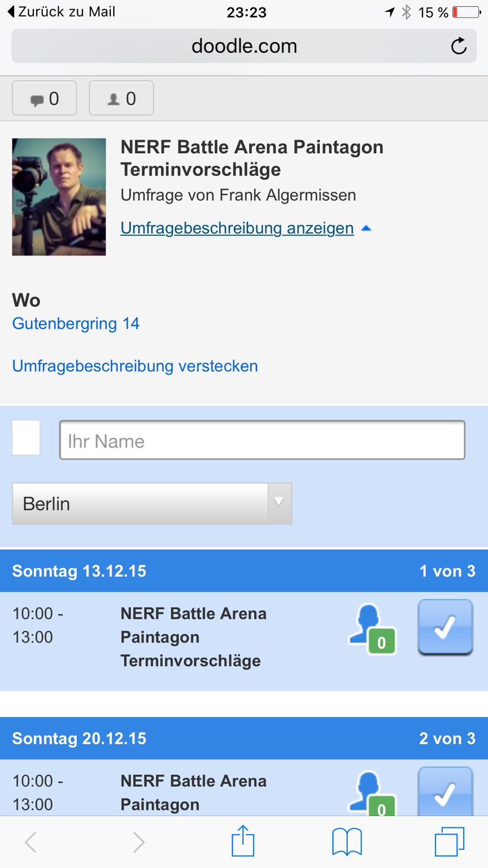The image size is (488, 868).
Task: Tap the Safari reload page icon
Action: point(459,46)
